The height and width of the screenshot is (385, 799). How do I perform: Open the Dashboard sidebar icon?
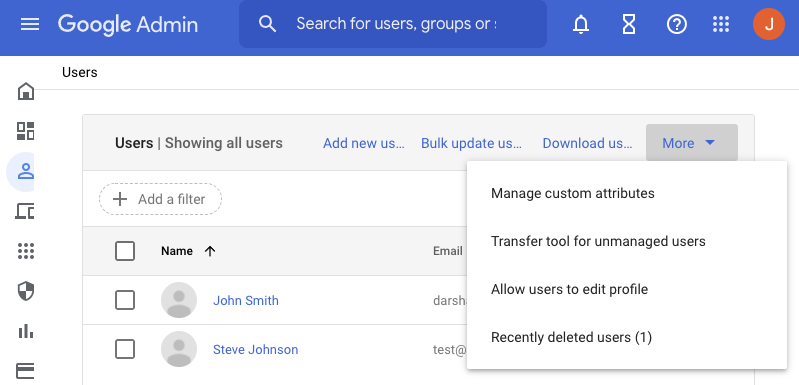coord(25,131)
